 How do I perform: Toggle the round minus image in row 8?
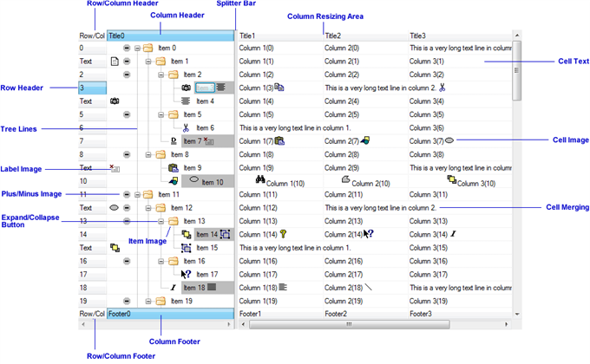tap(127, 154)
